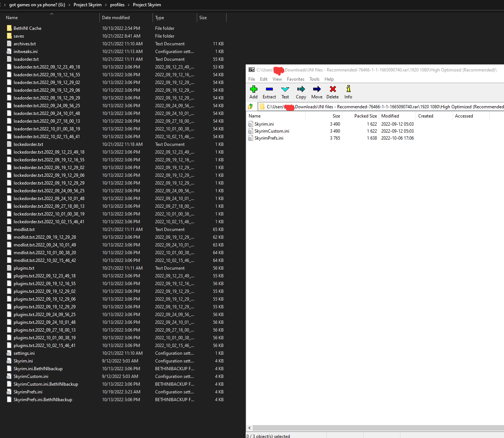The height and width of the screenshot is (438, 504).
Task: Select modlist.txt.2022_09_19_12_29_28 file
Action: coord(45,237)
